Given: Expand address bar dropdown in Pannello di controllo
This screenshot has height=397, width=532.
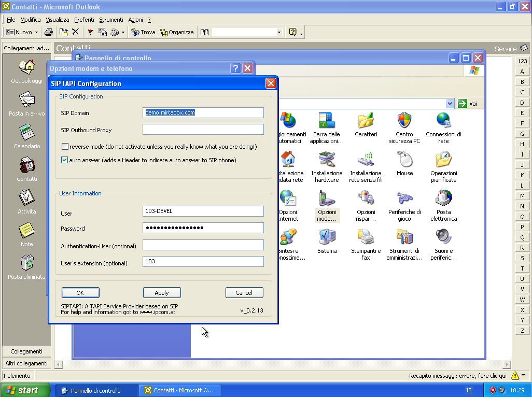Looking at the screenshot, I should 450,104.
